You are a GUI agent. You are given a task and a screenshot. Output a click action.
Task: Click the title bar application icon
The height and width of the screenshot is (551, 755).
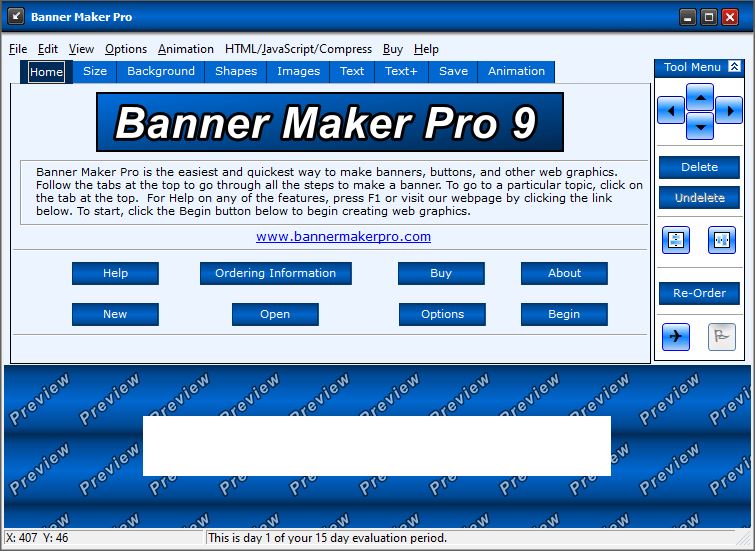point(16,16)
